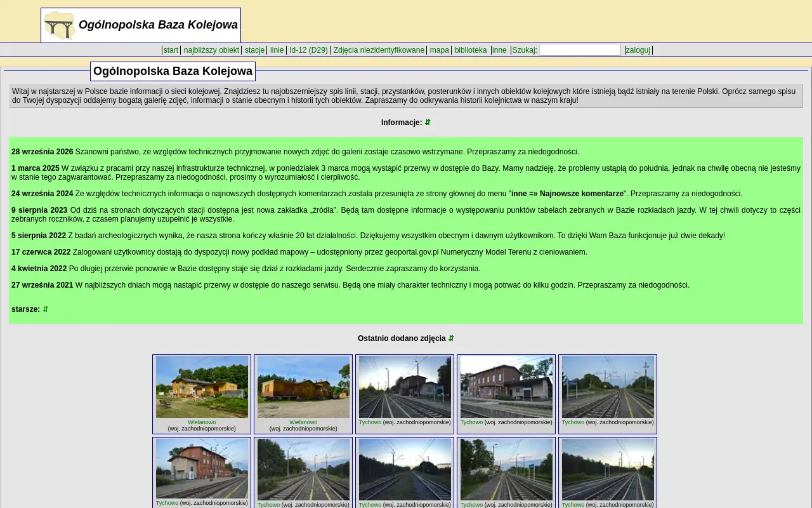Open Id-12 (D29) link
812x508 pixels.
coord(308,50)
